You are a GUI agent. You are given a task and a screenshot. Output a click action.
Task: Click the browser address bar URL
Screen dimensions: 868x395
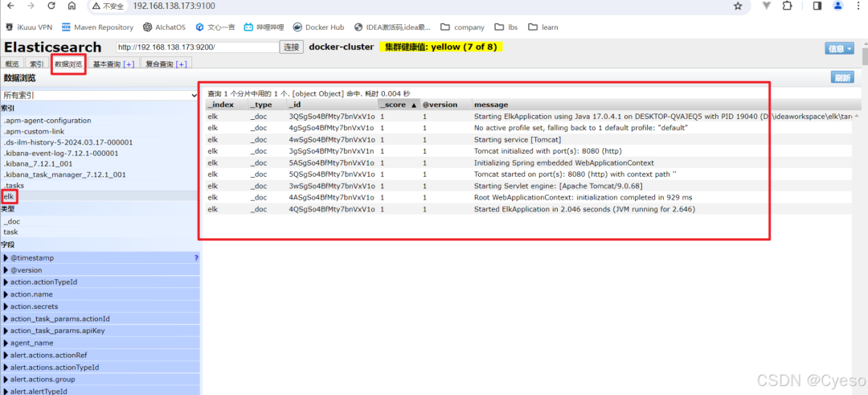(x=174, y=6)
